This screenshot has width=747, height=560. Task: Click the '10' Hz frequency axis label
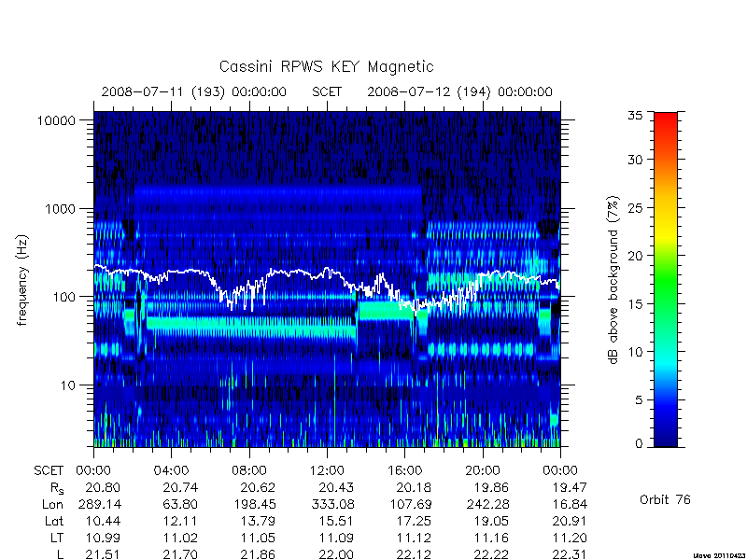pos(67,385)
